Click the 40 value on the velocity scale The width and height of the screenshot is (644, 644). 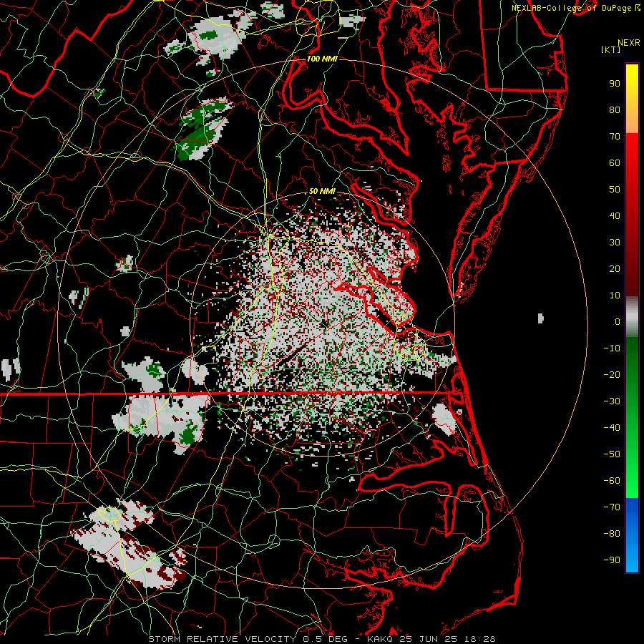pos(615,216)
